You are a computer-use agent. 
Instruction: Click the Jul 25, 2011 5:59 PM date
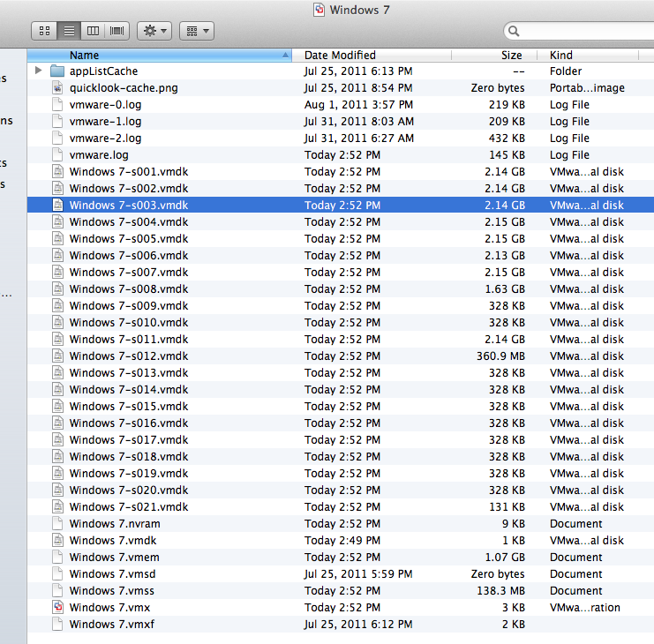point(358,574)
